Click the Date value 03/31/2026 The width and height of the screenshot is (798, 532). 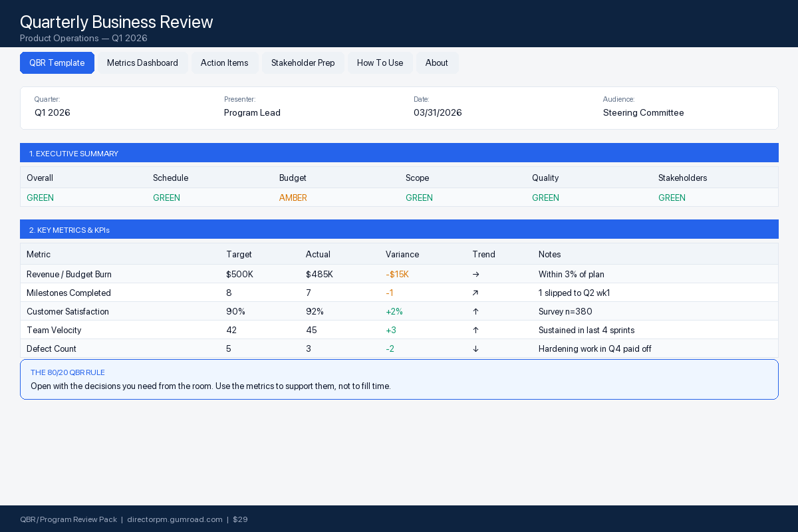click(438, 112)
